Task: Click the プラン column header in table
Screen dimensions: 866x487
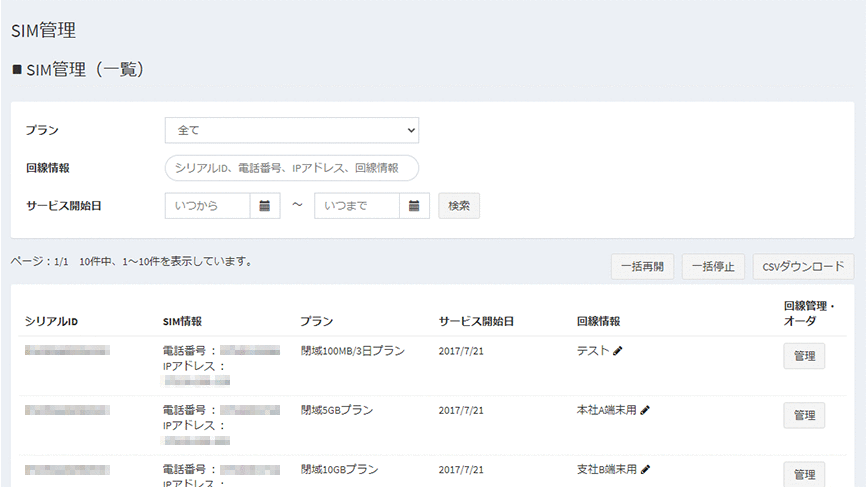Action: point(316,321)
